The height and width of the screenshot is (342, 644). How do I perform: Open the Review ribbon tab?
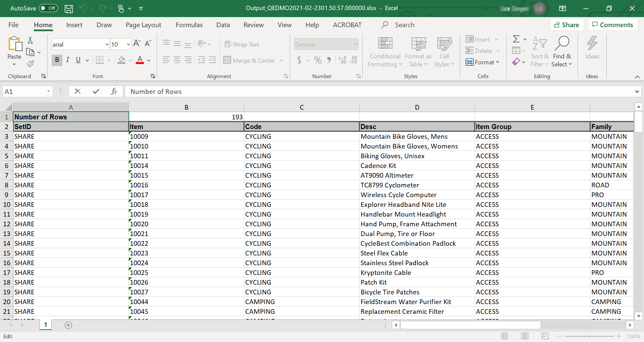253,24
